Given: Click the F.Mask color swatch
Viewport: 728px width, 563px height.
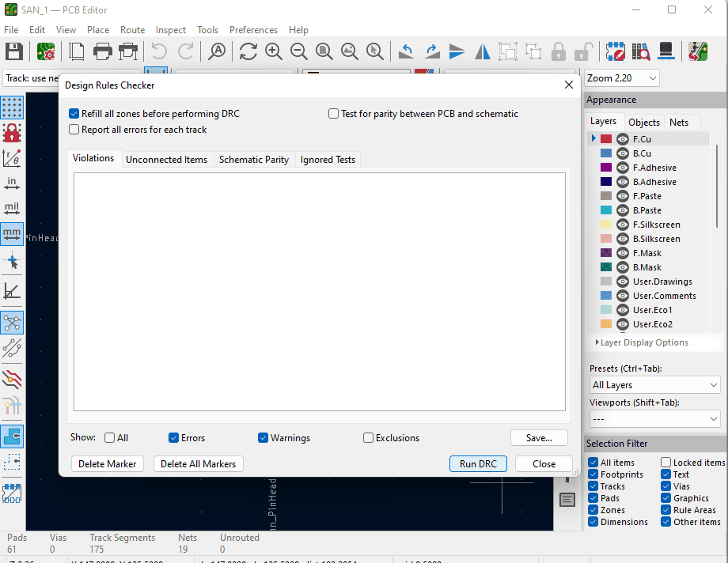Looking at the screenshot, I should click(606, 253).
